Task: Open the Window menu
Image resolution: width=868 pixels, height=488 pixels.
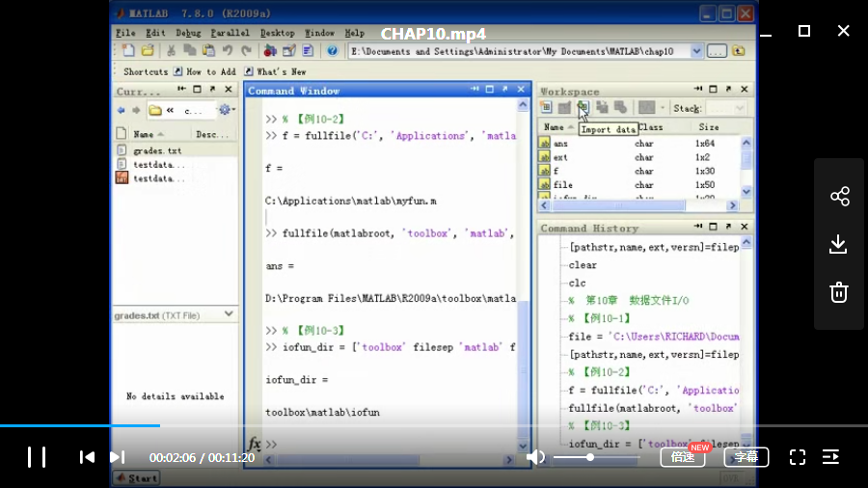Action: pos(319,33)
